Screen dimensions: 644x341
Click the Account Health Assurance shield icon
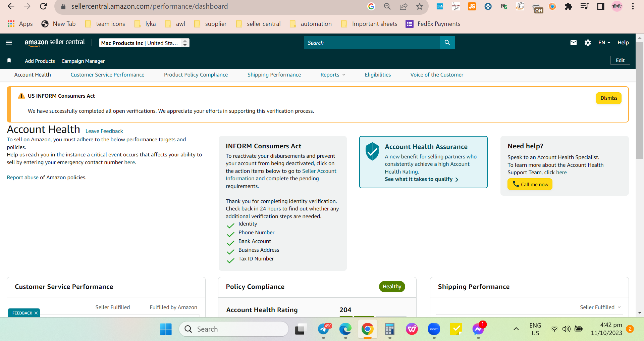(372, 151)
